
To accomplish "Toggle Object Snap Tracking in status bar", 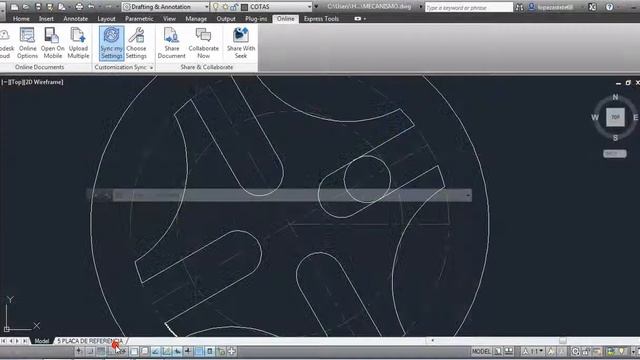I will coord(156,351).
